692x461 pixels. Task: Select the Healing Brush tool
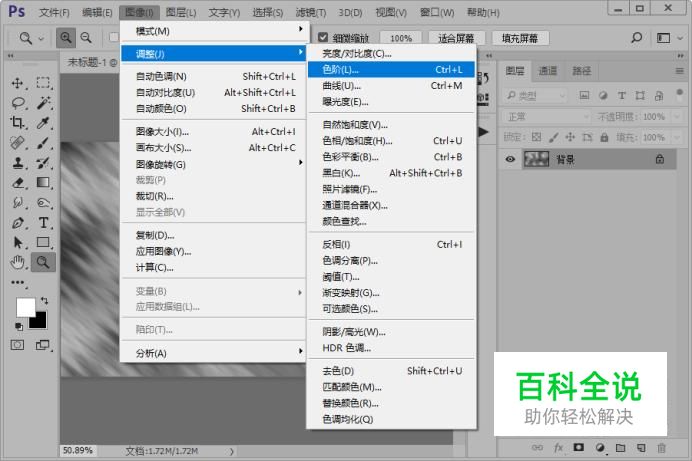(x=18, y=143)
